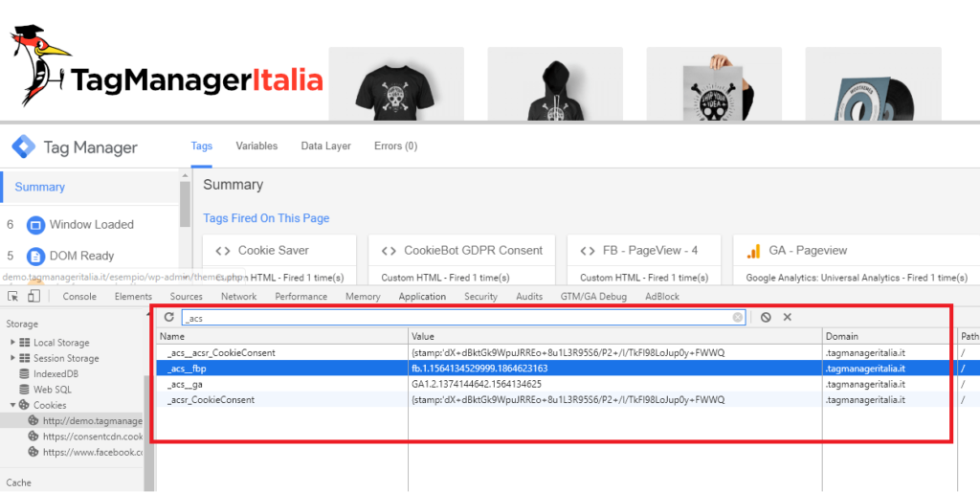Screen dimensions: 980x493
Task: Open the Data Layer tab
Action: click(325, 146)
